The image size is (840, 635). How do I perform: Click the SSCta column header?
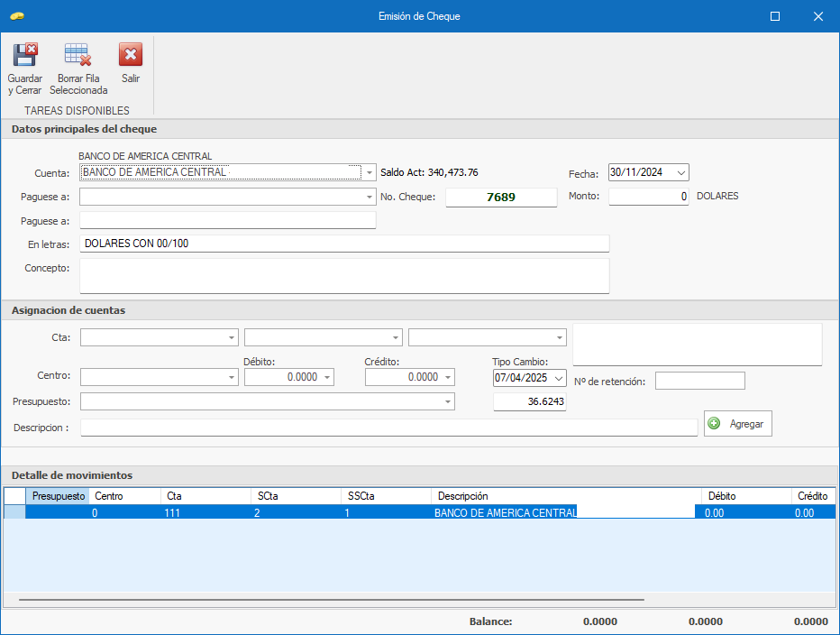tap(386, 496)
